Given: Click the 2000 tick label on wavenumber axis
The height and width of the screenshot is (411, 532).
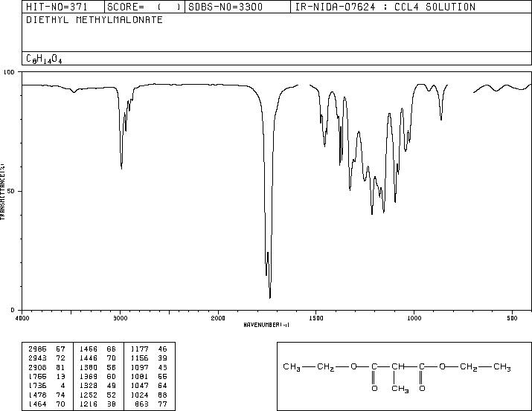Looking at the screenshot, I should (x=218, y=318).
